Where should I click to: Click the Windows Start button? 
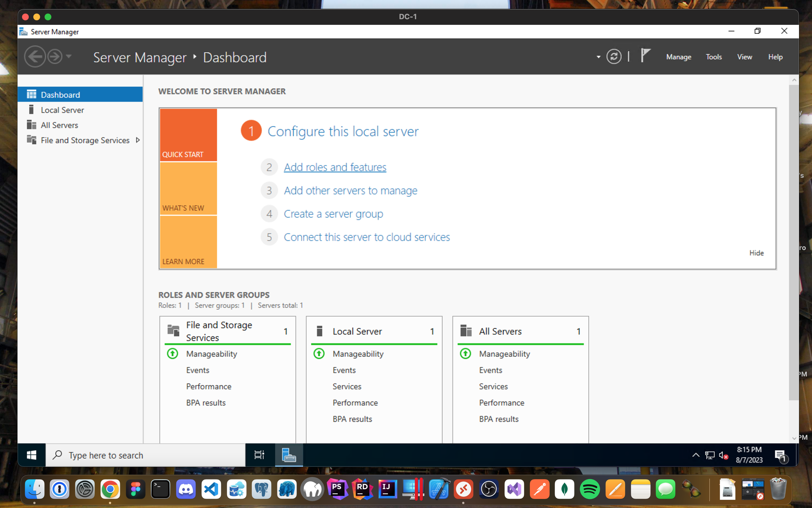pos(32,455)
